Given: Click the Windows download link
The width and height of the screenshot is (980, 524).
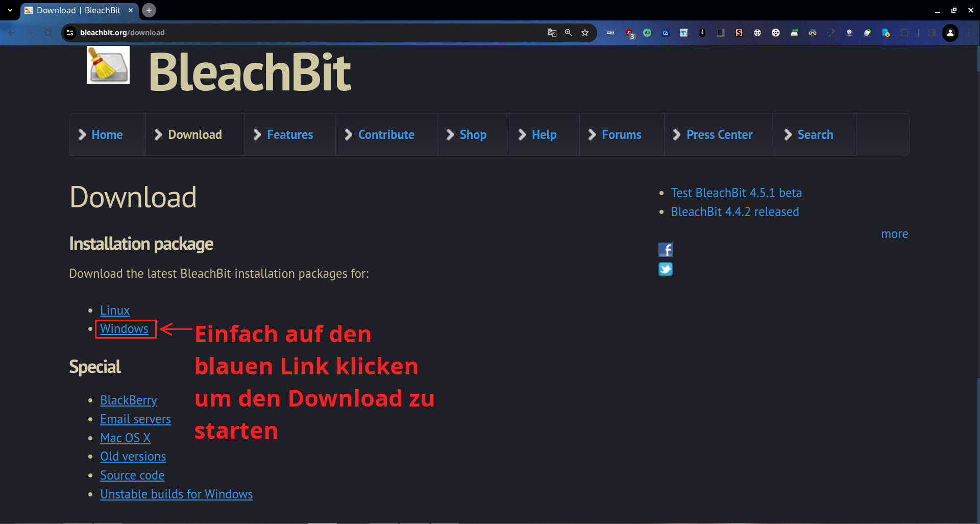Looking at the screenshot, I should pyautogui.click(x=124, y=329).
